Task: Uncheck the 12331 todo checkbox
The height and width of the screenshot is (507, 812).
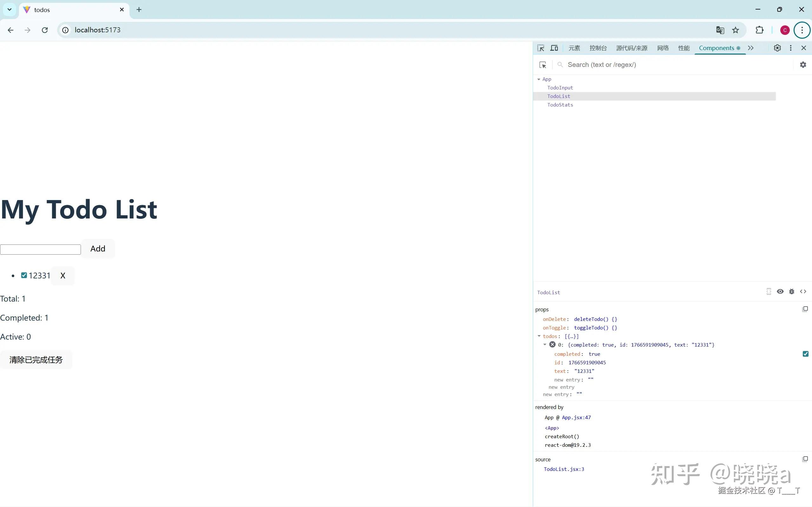Action: coord(24,275)
